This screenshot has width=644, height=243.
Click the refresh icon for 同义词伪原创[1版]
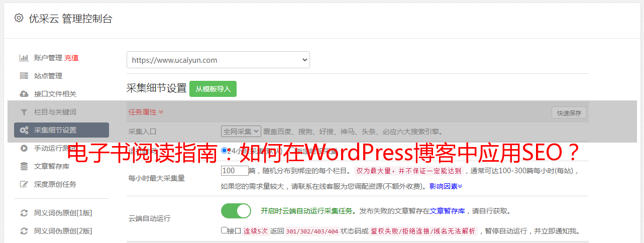coord(24,213)
